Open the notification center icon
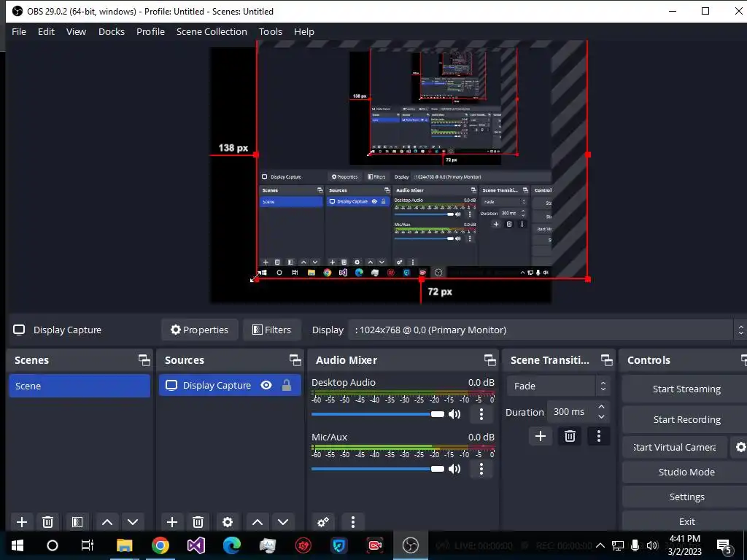747x560 pixels. click(x=724, y=546)
